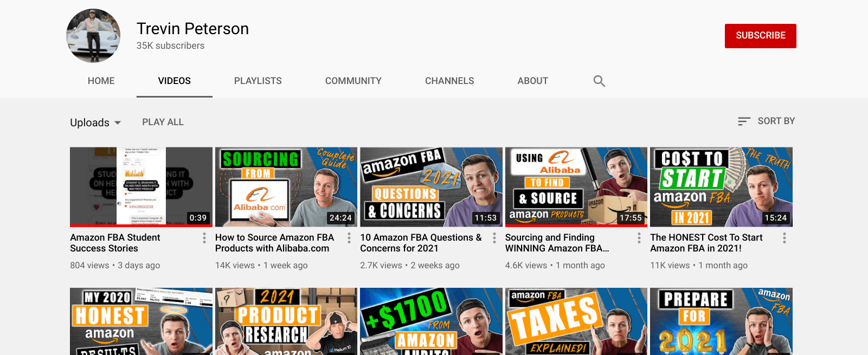Open title Sourcing and Finding WINNING Amazon FBA

point(557,243)
